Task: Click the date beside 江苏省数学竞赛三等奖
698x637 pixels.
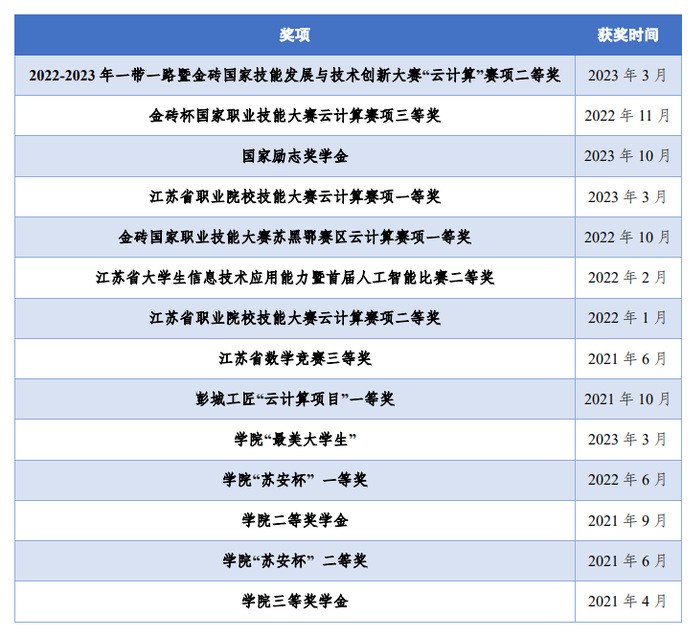Action: click(x=627, y=359)
